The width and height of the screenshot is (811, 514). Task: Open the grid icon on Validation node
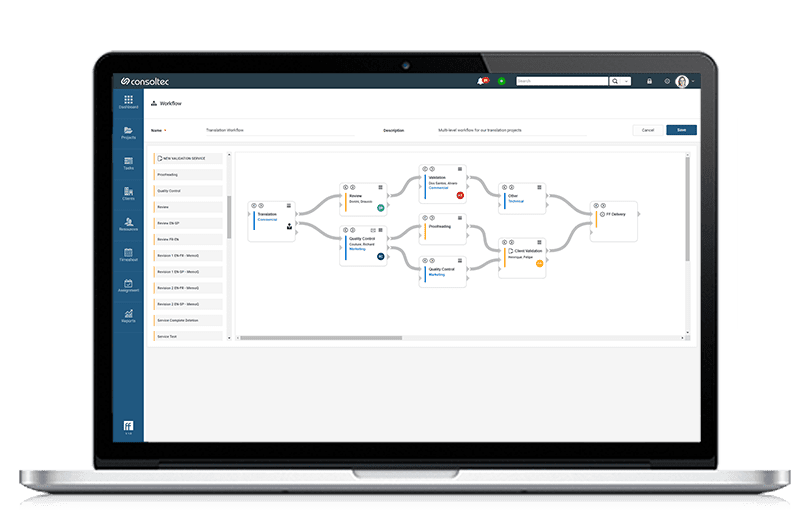tap(459, 169)
